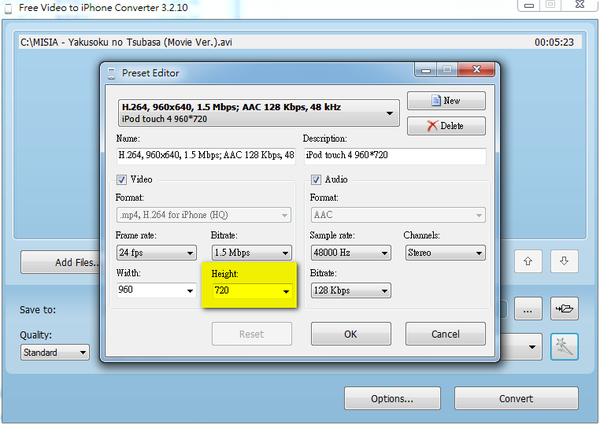
Task: Click the main window iPhone app icon
Action: (x=8, y=8)
